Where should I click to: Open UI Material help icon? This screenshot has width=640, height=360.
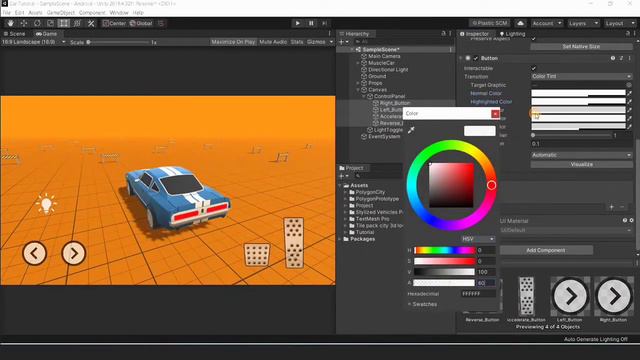point(624,220)
